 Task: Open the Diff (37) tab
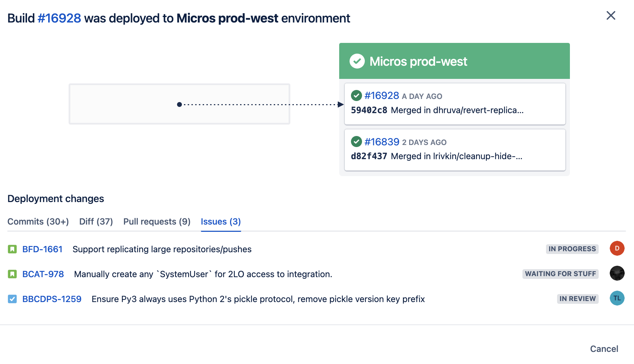pos(96,221)
